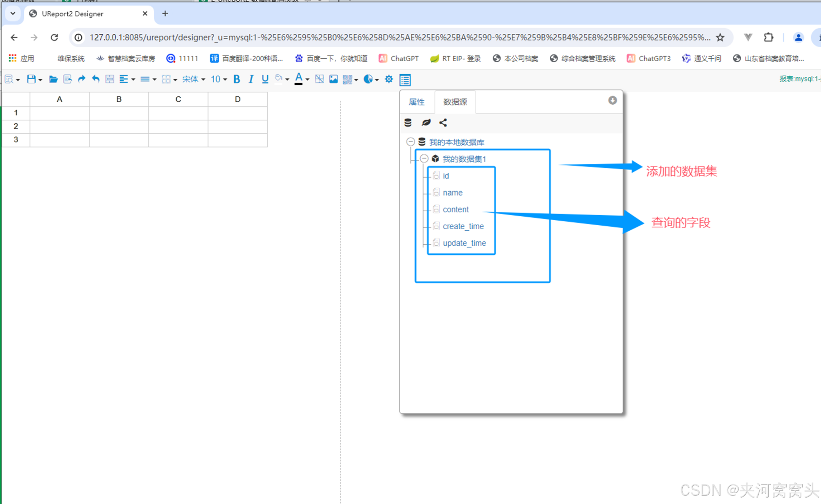Toggle italic formatting
Screen dimensions: 821x504
(251, 79)
